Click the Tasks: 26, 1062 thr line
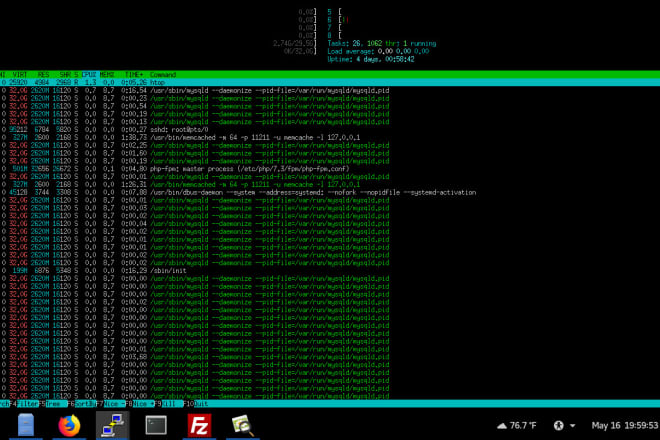Image resolution: width=660 pixels, height=440 pixels. pos(382,43)
